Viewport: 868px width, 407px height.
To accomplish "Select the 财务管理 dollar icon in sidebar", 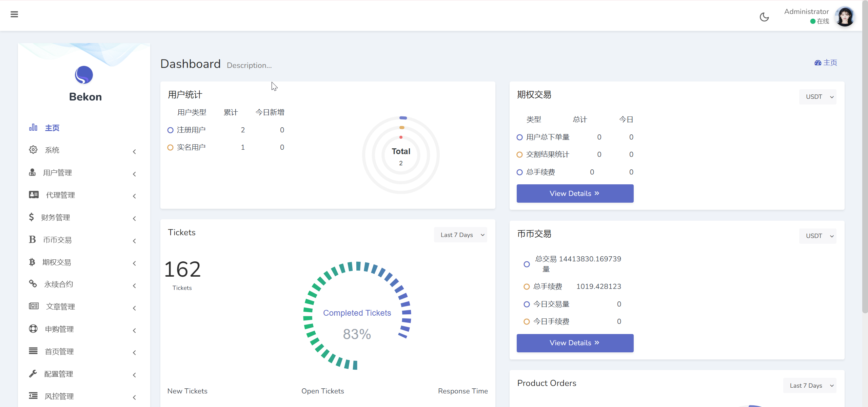I will click(x=32, y=217).
